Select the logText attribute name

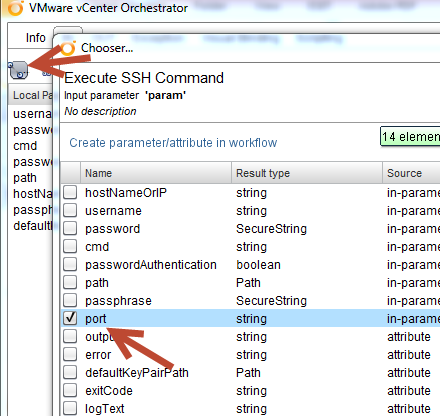(105, 409)
